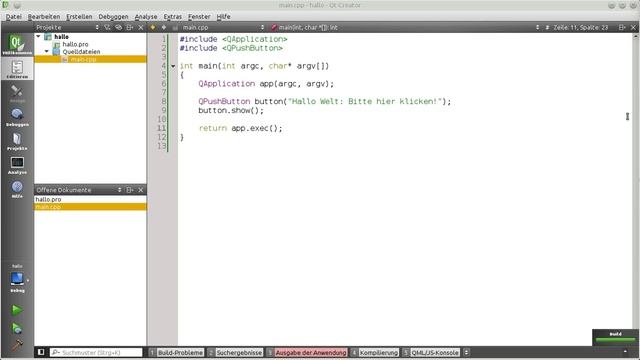The width and height of the screenshot is (640, 360).
Task: Open the main(int, char *[]) symbol dropdown
Action: coord(308,27)
